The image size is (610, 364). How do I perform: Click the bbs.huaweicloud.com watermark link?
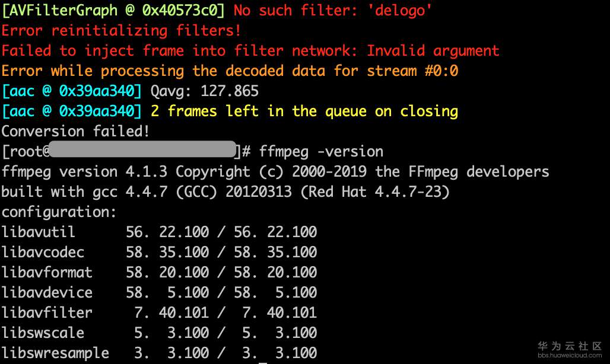[x=570, y=355]
